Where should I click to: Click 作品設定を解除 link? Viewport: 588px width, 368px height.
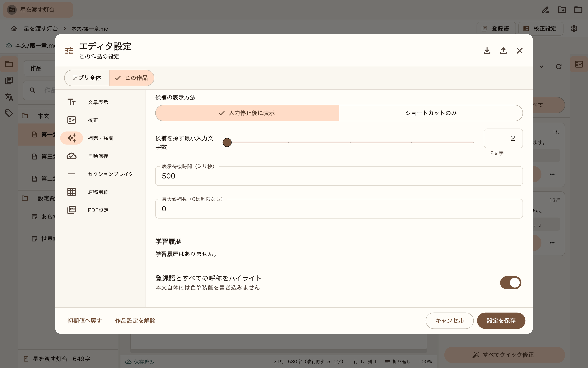click(135, 321)
